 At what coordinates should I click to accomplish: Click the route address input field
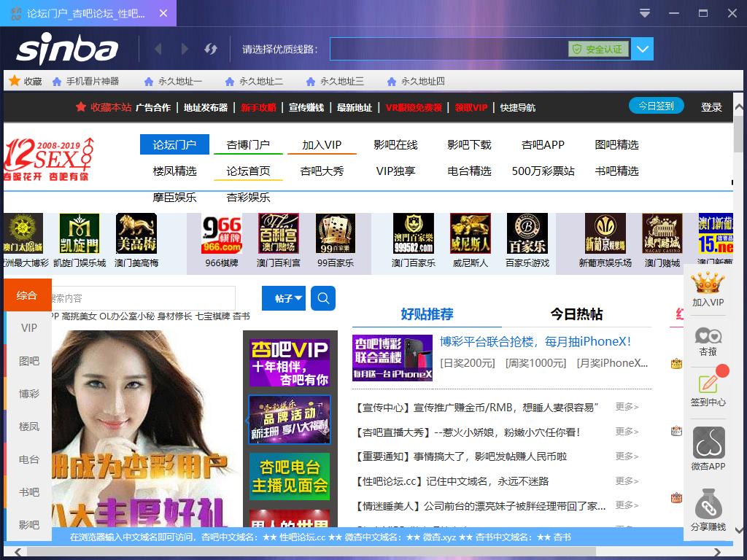[x=448, y=49]
